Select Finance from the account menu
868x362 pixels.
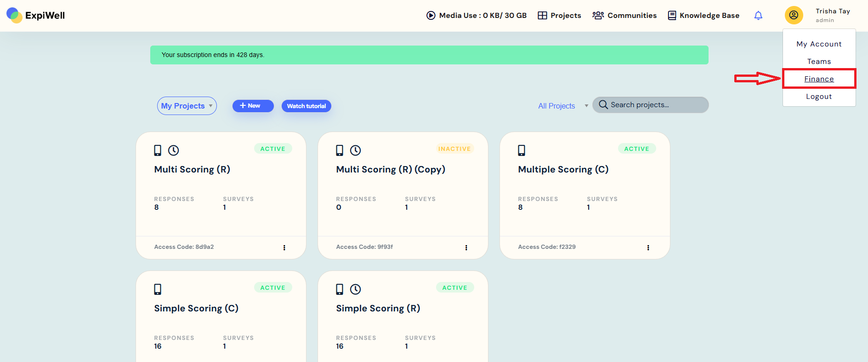pyautogui.click(x=819, y=79)
